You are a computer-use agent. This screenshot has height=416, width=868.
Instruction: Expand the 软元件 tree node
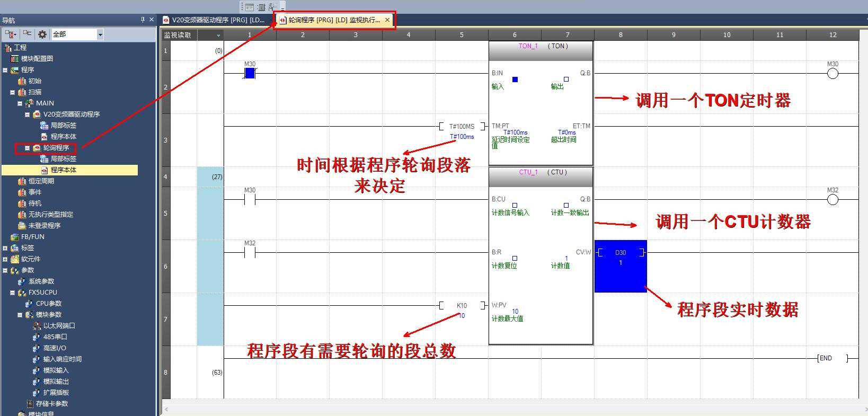(5, 259)
